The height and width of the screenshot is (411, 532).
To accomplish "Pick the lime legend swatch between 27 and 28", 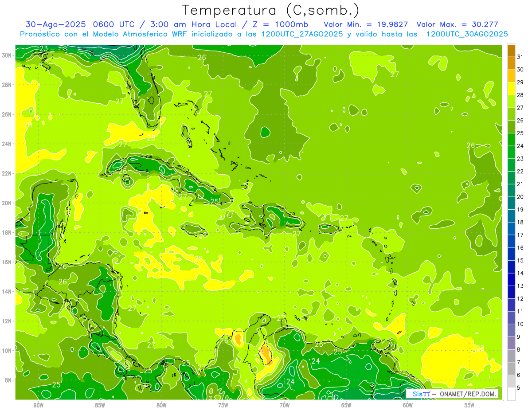I will pos(511,102).
